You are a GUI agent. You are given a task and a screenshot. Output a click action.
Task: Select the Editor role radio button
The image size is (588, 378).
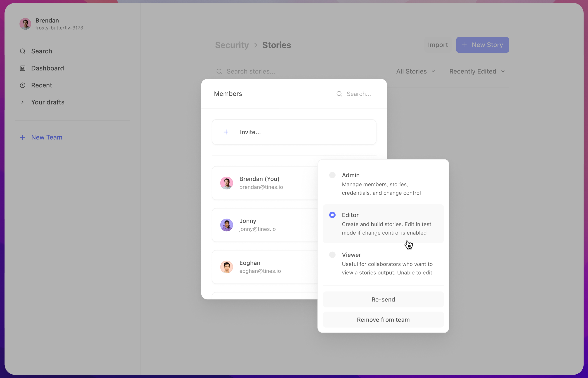[x=332, y=215]
